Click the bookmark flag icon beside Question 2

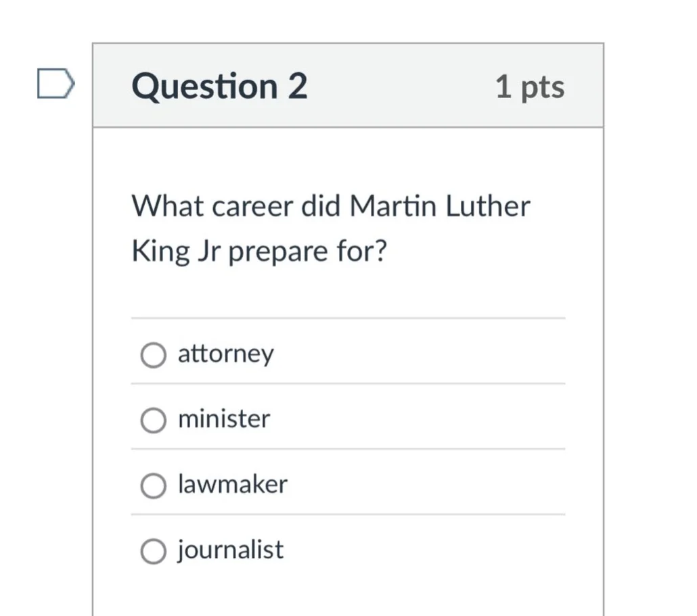pos(54,82)
